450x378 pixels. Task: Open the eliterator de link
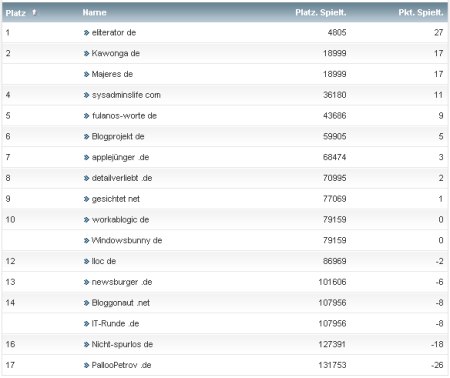coord(114,33)
